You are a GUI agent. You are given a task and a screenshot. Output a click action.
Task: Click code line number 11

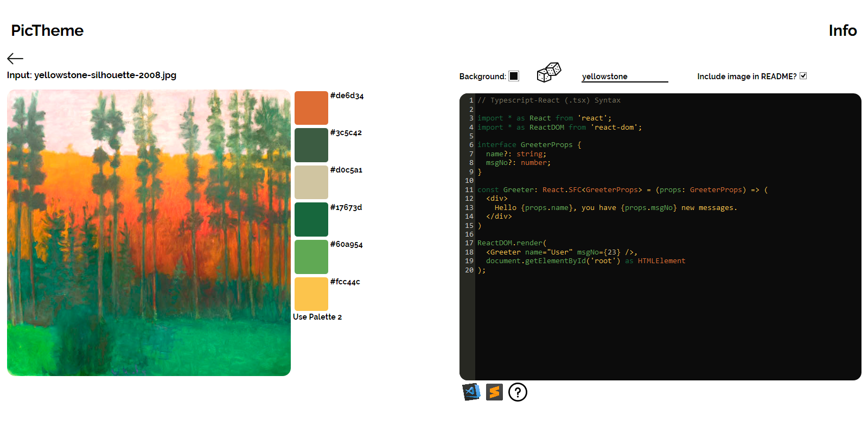click(469, 190)
